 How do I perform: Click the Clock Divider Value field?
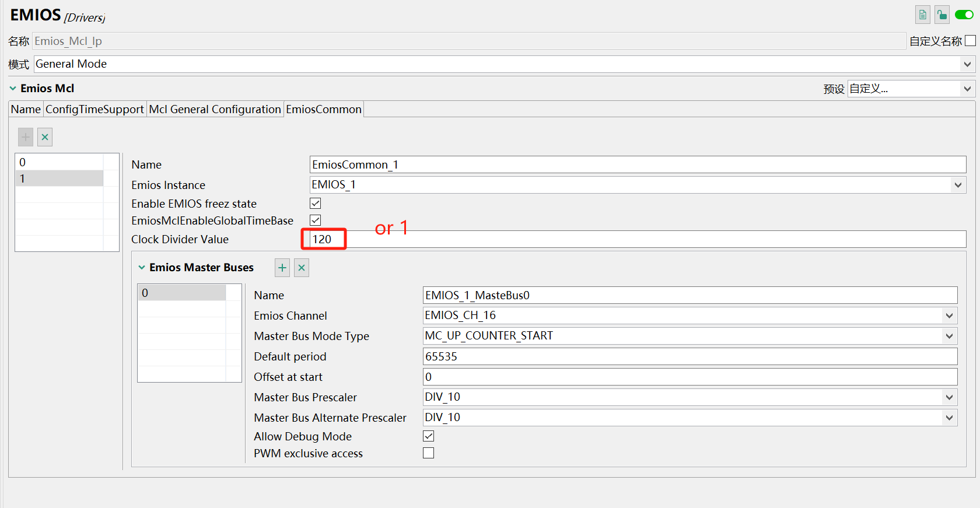pos(636,239)
